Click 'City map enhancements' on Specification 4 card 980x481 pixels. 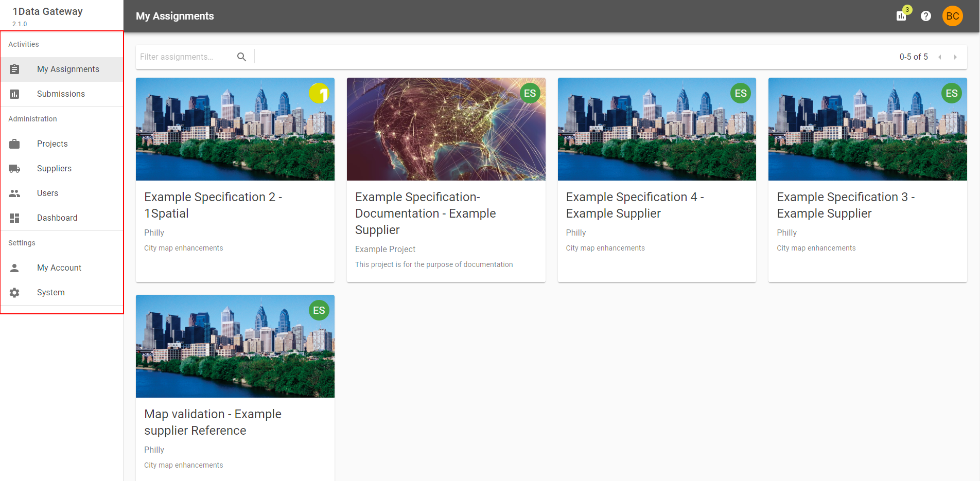coord(605,248)
